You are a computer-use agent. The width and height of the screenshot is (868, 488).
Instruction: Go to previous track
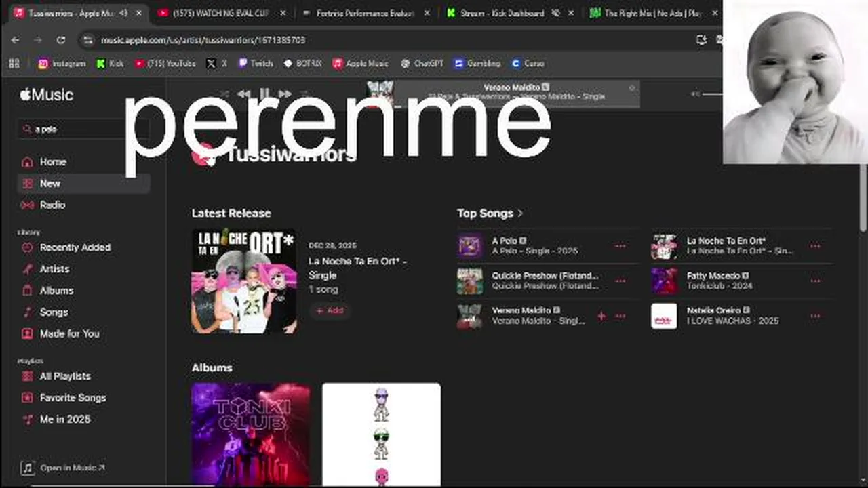pos(244,94)
